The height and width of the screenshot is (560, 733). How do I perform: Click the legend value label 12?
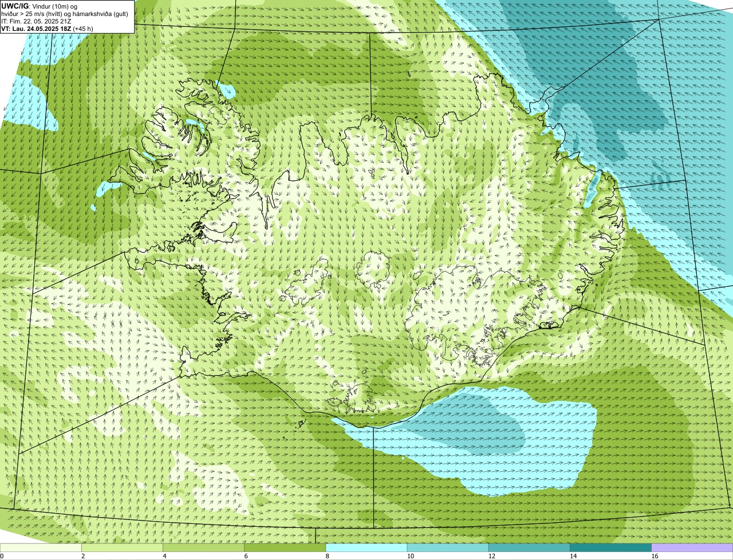(491, 556)
